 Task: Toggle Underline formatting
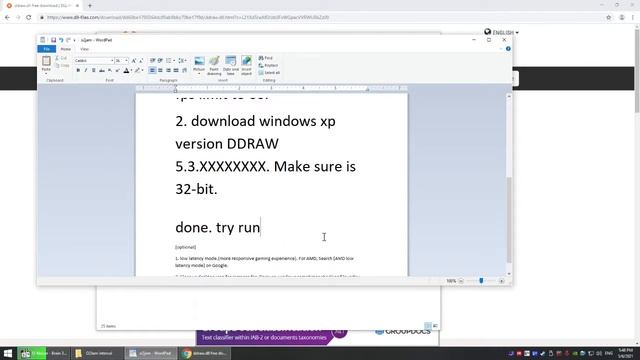(93, 70)
